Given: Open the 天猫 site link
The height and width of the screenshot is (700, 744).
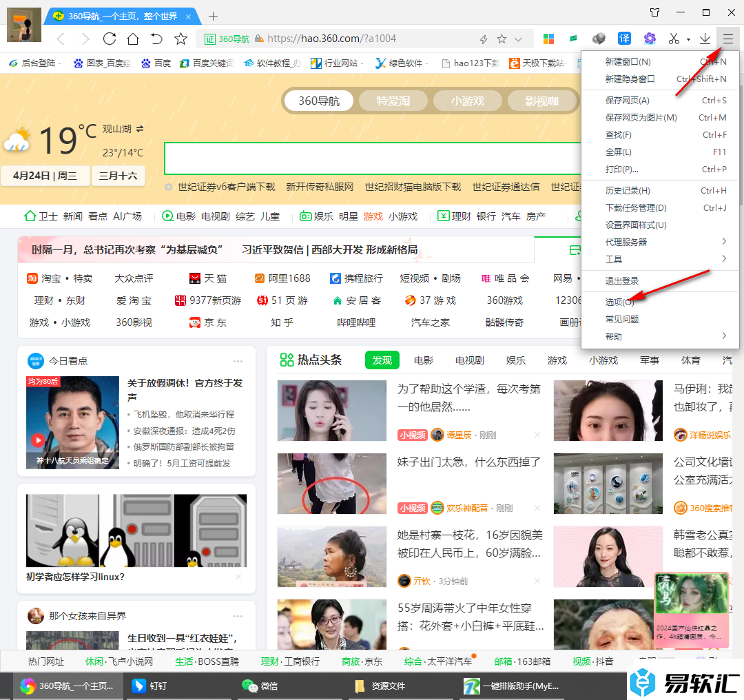Looking at the screenshot, I should tap(208, 278).
